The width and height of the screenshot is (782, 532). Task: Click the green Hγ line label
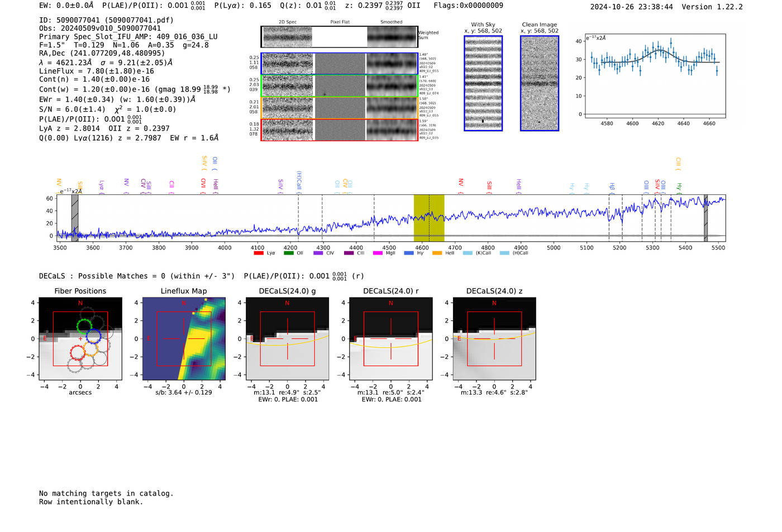pos(679,188)
